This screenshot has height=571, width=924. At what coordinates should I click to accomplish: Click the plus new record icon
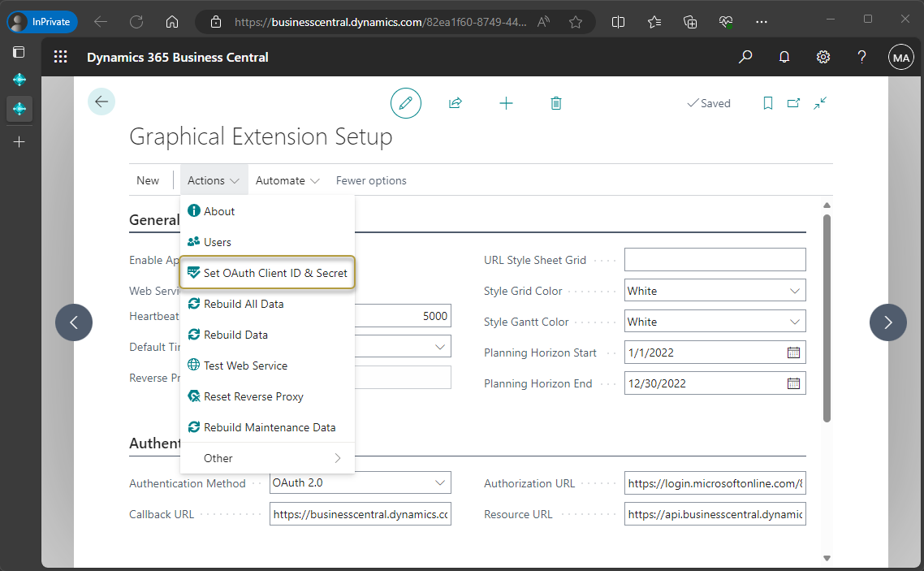pyautogui.click(x=506, y=103)
